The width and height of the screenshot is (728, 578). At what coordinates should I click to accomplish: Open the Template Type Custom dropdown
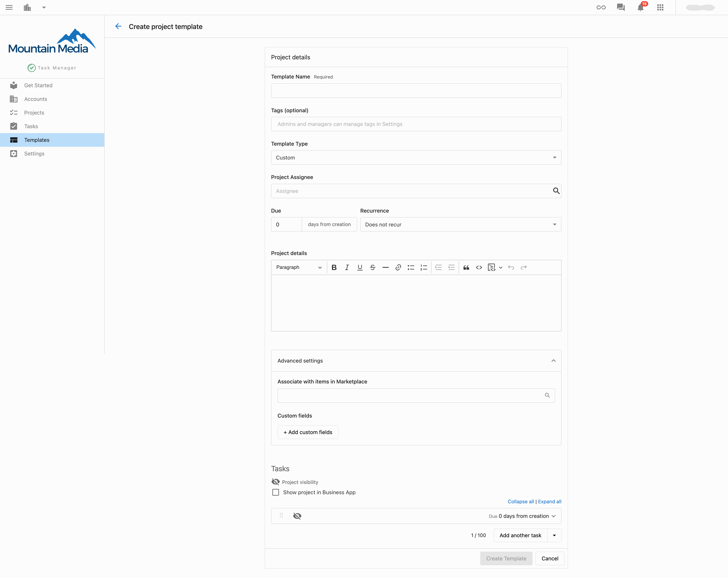click(416, 157)
